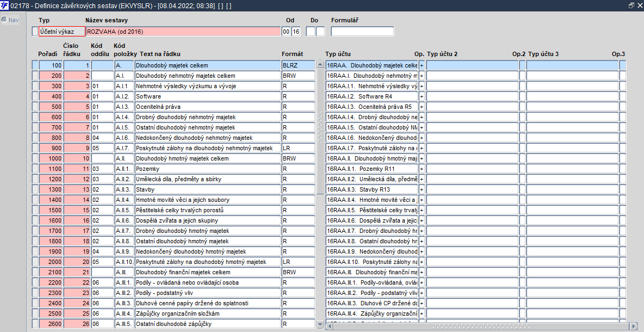Toggle the row selector box for Pořadí 100

click(x=35, y=65)
